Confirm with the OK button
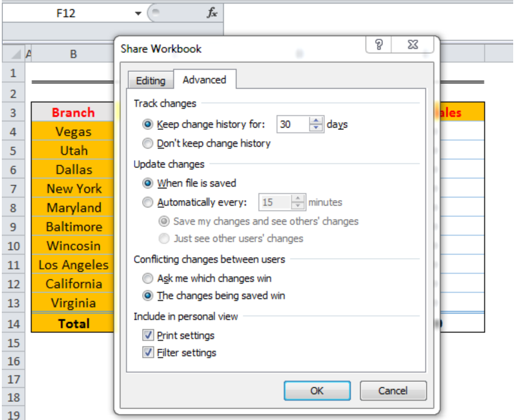515x420 pixels. click(x=317, y=390)
